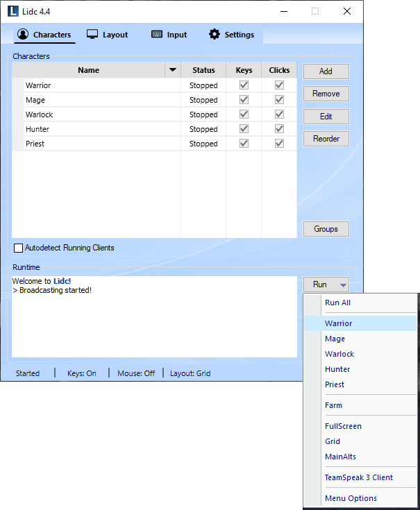The width and height of the screenshot is (420, 510).
Task: Enable Autodetect Running Clients checkbox
Action: 19,248
